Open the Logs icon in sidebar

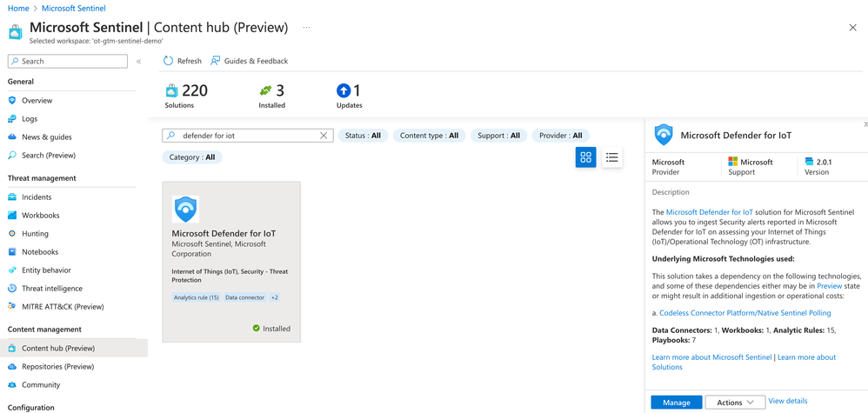(12, 119)
